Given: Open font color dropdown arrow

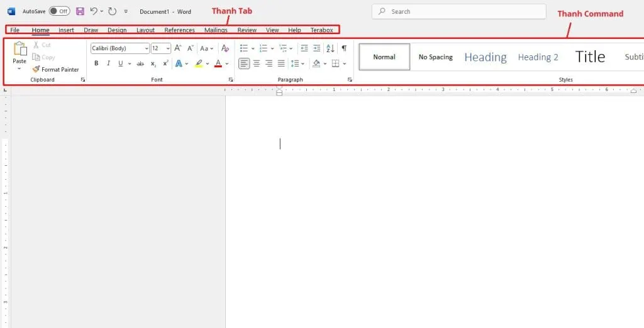Looking at the screenshot, I should [226, 63].
